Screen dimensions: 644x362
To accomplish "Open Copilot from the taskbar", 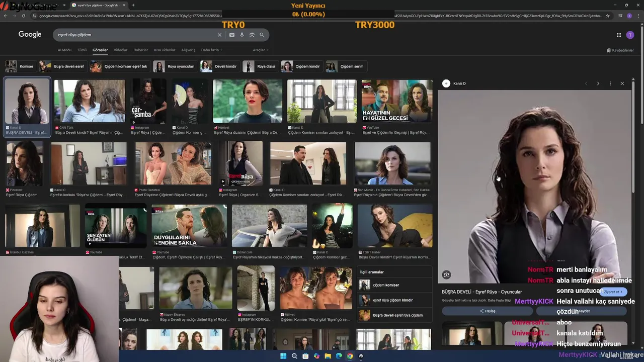I will (x=316, y=356).
